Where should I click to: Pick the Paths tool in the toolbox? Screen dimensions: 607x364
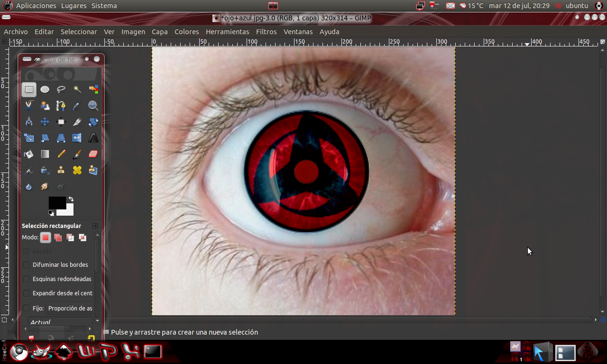tap(61, 105)
